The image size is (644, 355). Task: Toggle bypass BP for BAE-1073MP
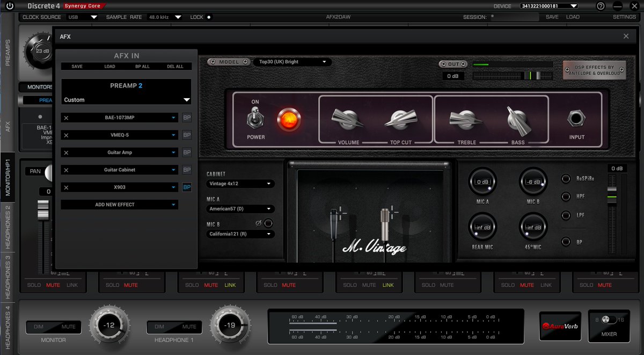click(187, 118)
